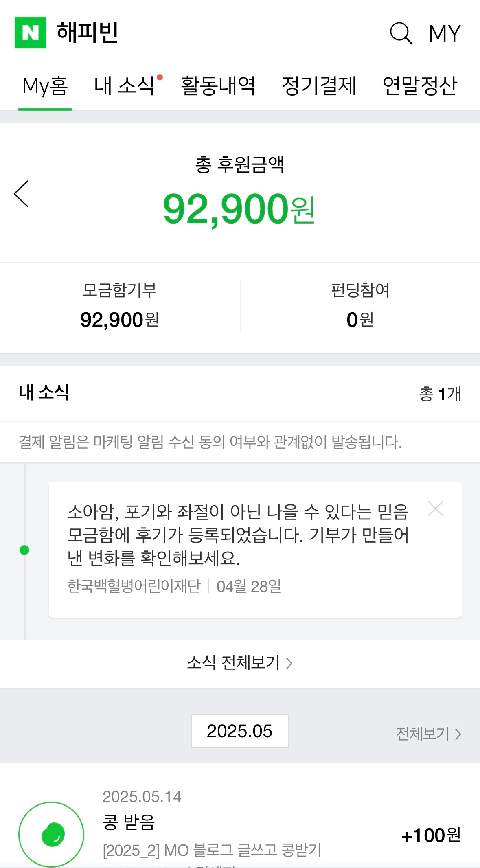Image resolution: width=480 pixels, height=868 pixels.
Task: Switch to the 활동내역 tab
Action: (x=218, y=86)
